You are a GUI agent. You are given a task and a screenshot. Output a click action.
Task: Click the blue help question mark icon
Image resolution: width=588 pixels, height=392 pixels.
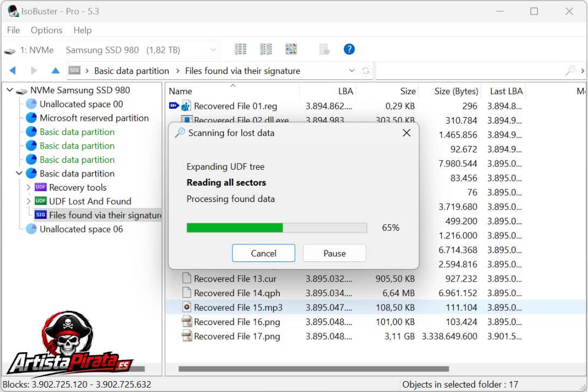point(349,49)
